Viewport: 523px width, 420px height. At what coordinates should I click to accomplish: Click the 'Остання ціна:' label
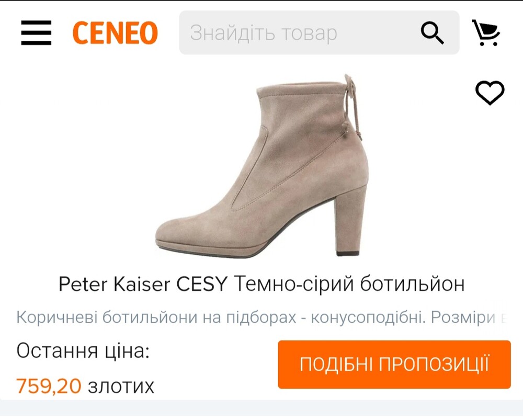tap(83, 351)
